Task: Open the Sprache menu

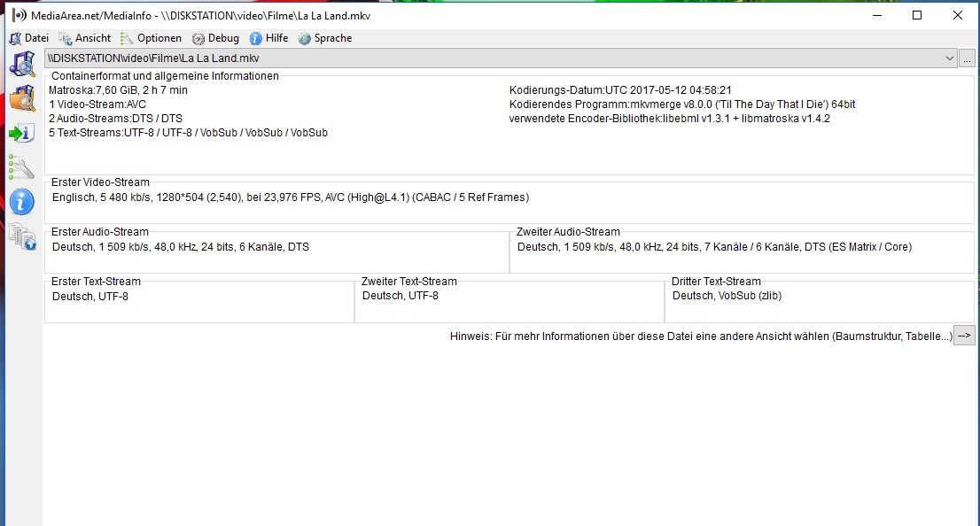Action: [325, 38]
